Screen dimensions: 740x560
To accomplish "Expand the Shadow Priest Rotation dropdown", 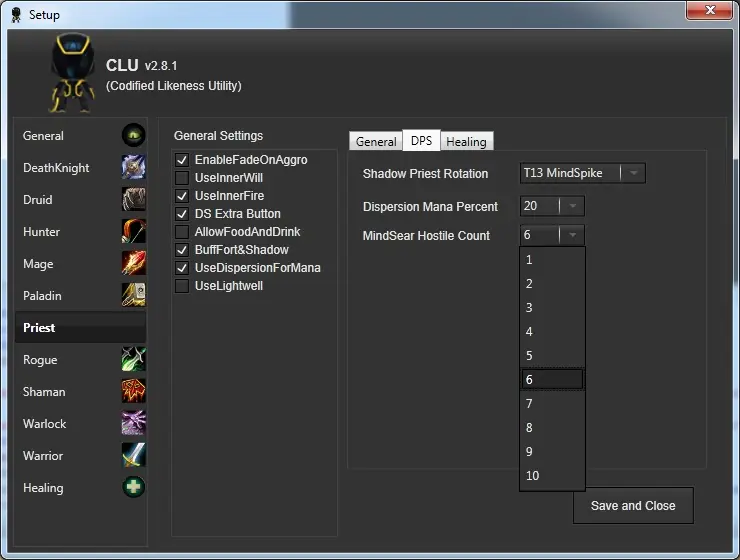I will tap(582, 173).
